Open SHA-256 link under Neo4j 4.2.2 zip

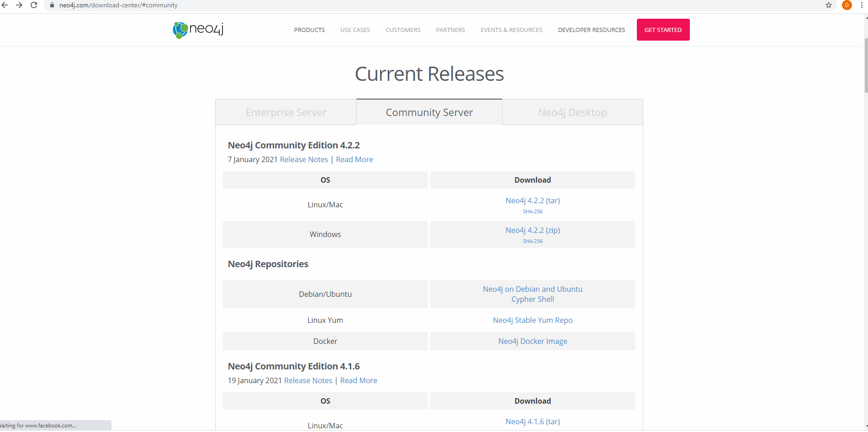point(533,241)
